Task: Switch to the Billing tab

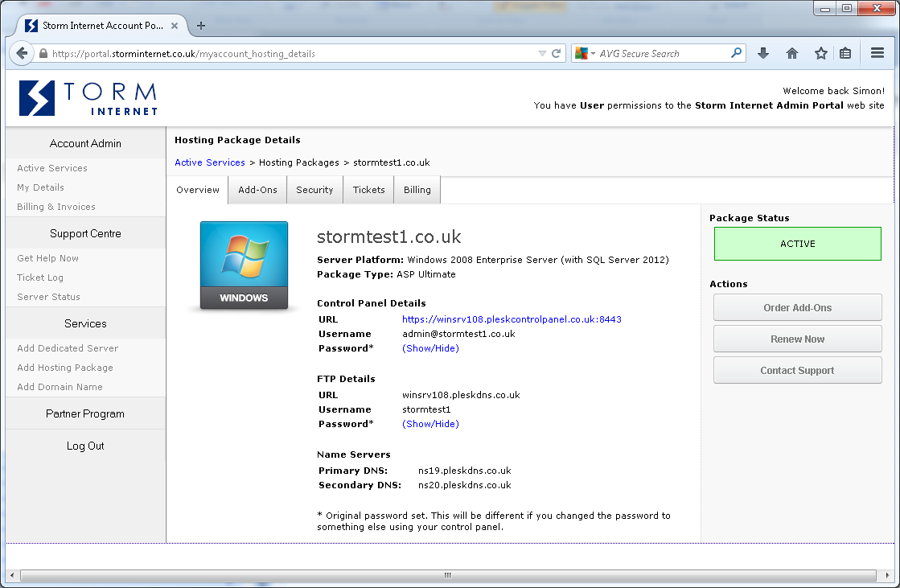Action: point(417,189)
